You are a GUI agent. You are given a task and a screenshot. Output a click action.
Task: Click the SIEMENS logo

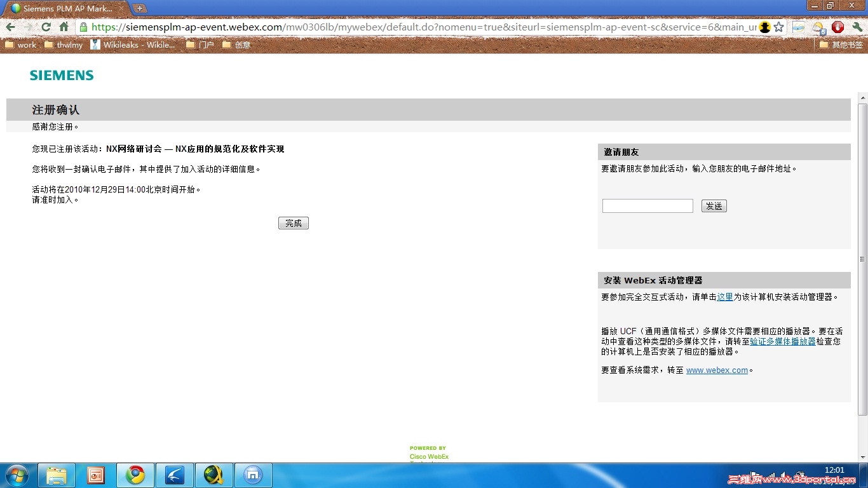[x=62, y=76]
